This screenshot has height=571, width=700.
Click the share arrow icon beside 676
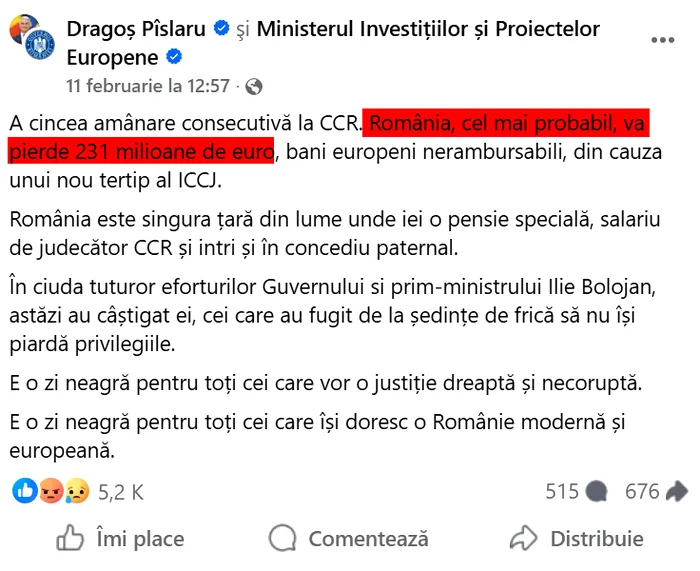coord(677,492)
